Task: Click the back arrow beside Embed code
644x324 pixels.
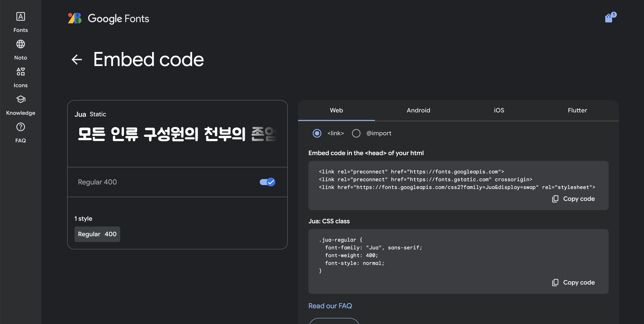Action: tap(76, 60)
